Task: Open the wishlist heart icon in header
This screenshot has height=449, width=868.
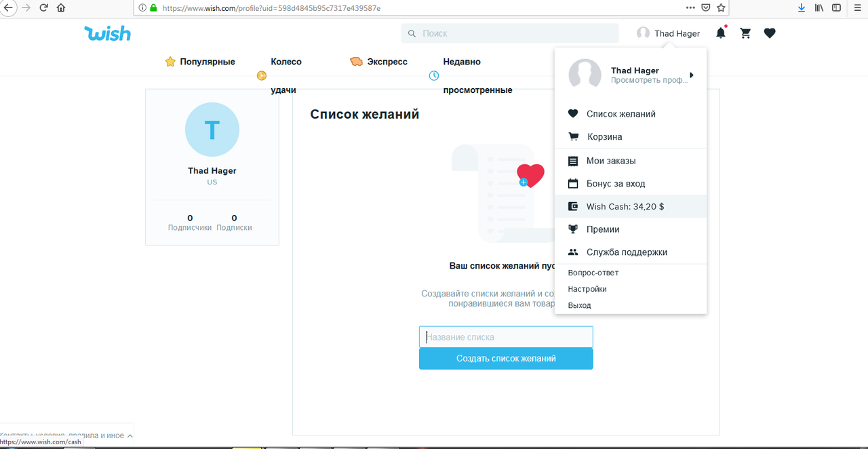Action: (x=770, y=33)
